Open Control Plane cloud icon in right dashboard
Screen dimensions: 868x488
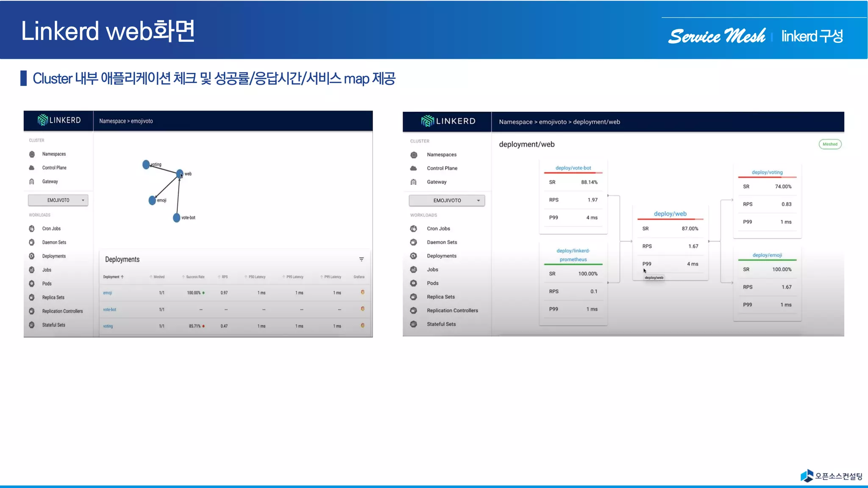click(x=414, y=168)
